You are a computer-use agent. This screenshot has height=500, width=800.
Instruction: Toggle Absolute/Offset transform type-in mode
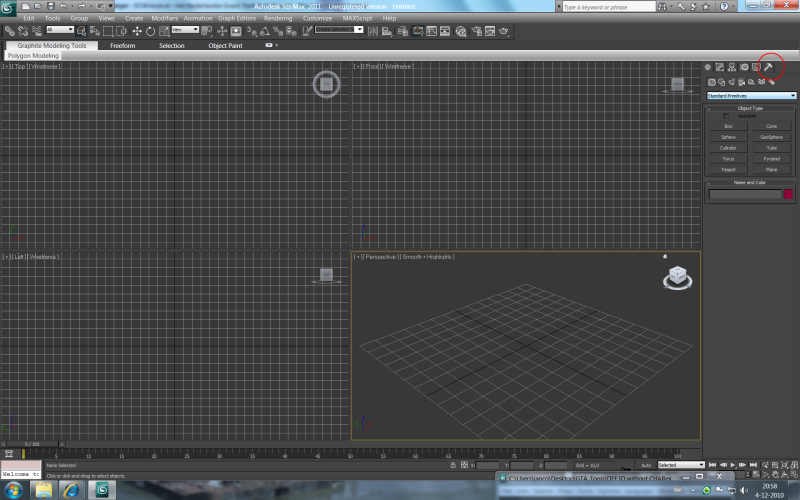[x=464, y=465]
